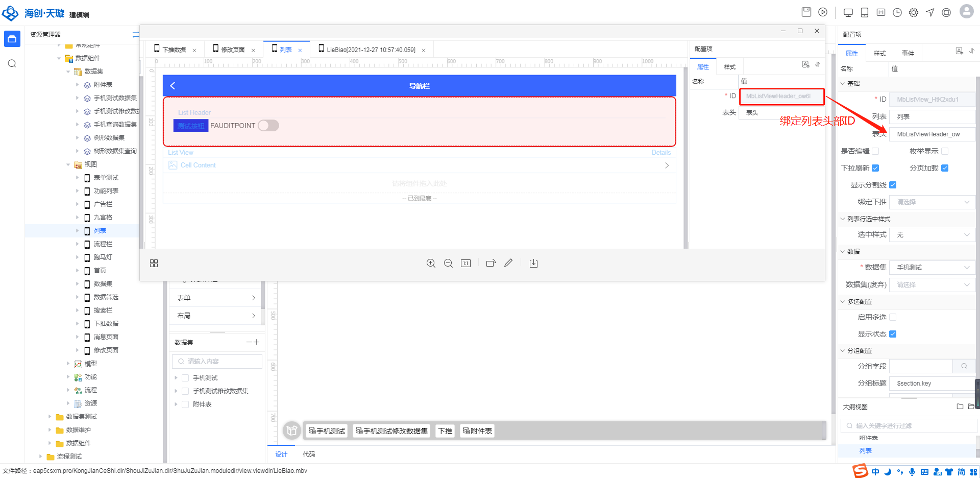980x478 pixels.
Task: Click the download/export icon in preview toolbar
Action: 533,264
